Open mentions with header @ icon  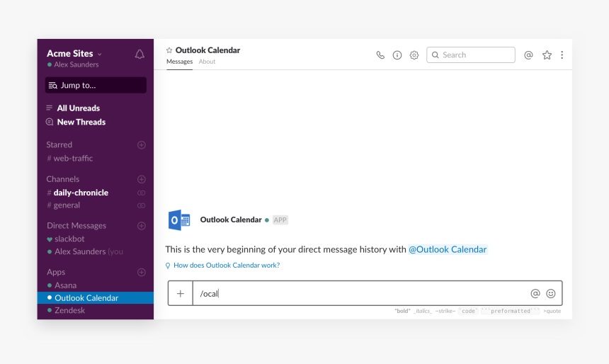(528, 55)
